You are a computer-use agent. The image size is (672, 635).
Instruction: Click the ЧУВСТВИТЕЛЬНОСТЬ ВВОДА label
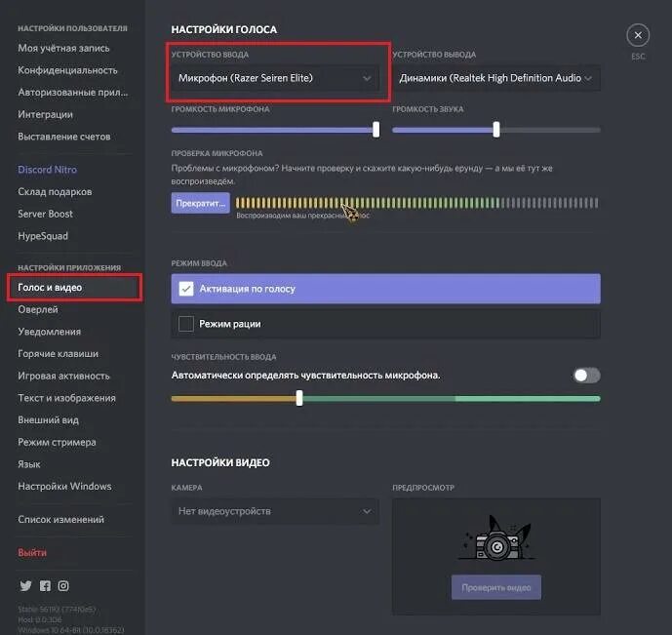coord(223,357)
